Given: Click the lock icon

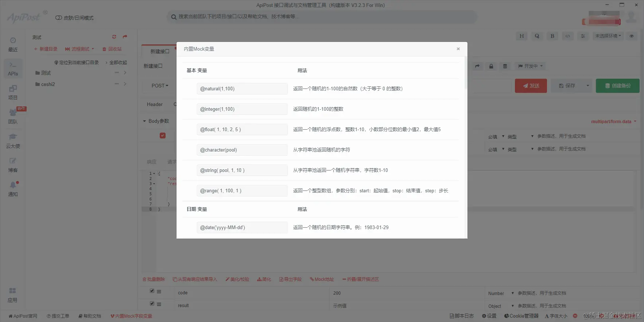Looking at the screenshot, I should pyautogui.click(x=491, y=66).
